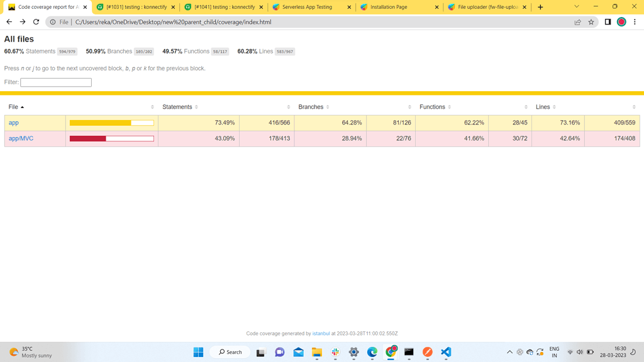The image size is (644, 362).
Task: Expand the browser tab list chevron
Action: 576,7
